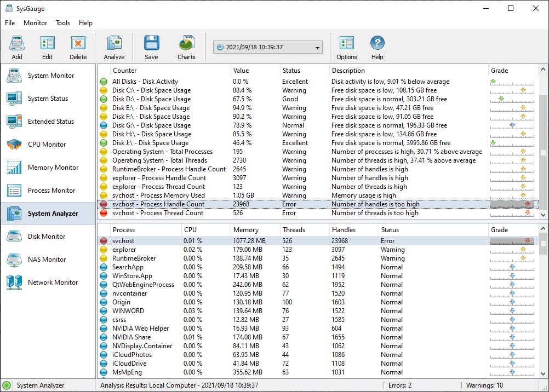This screenshot has height=392, width=549.
Task: Select Disk Monitor in the sidebar
Action: (47, 237)
